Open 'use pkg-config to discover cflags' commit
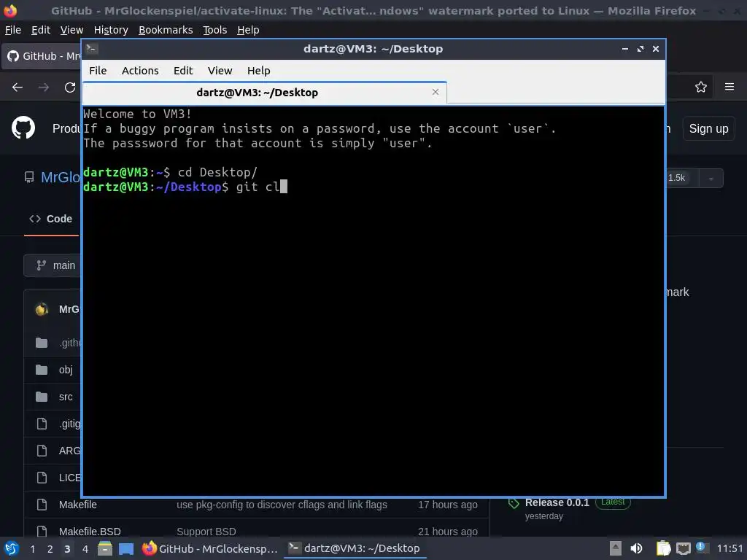The image size is (747, 560). coord(282,505)
